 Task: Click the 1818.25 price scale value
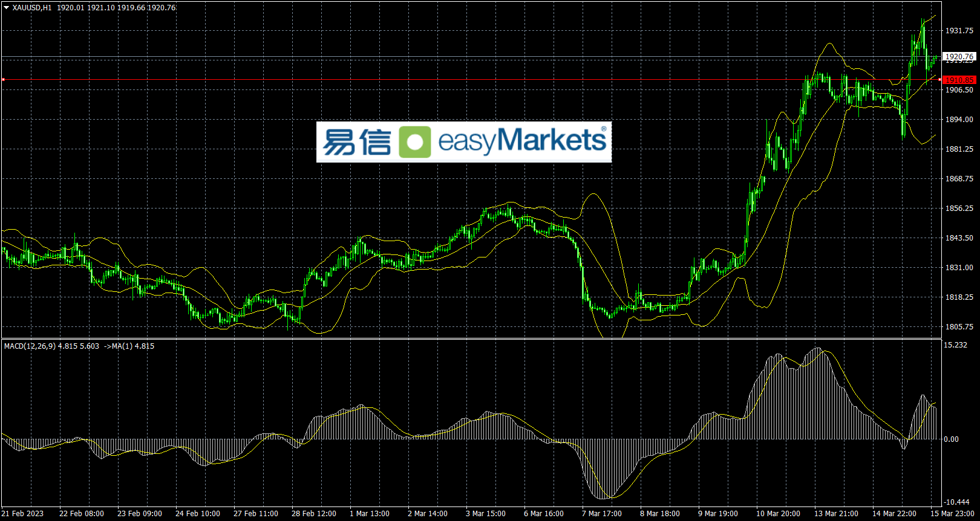click(959, 297)
